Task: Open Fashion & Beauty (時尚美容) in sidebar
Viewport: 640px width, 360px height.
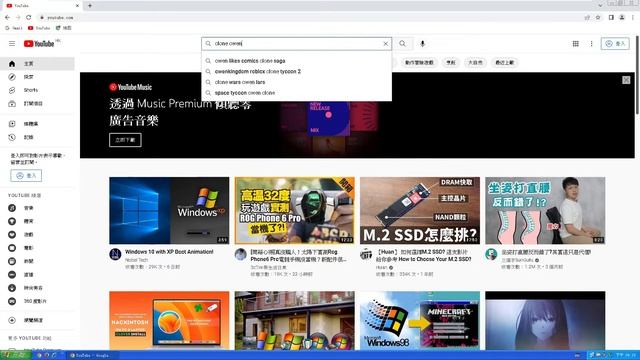Action: pyautogui.click(x=37, y=288)
